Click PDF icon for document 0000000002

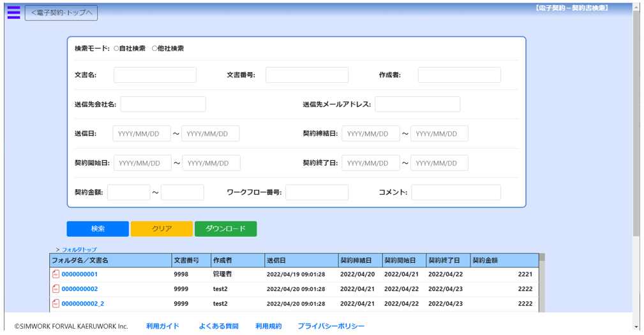56,289
